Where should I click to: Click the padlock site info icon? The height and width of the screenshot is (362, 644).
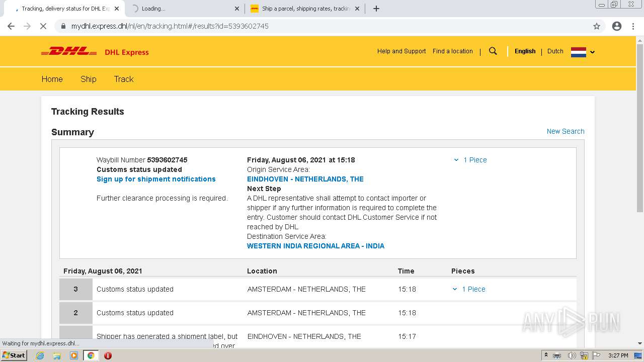pyautogui.click(x=63, y=26)
